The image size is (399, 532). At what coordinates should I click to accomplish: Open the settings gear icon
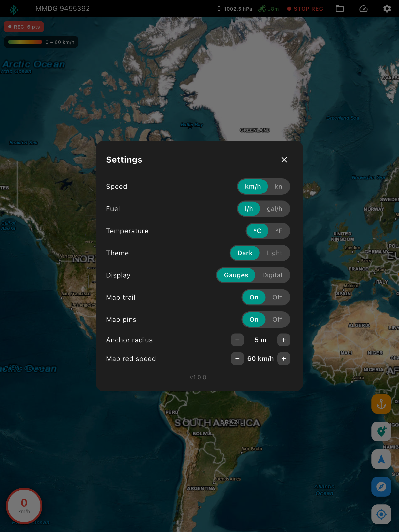tap(387, 9)
